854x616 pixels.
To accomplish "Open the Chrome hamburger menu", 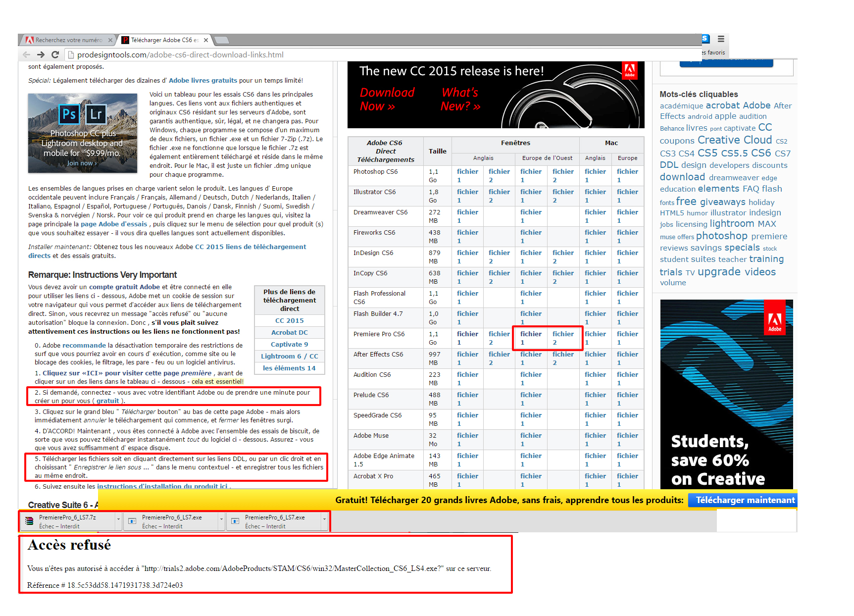I will pos(721,39).
